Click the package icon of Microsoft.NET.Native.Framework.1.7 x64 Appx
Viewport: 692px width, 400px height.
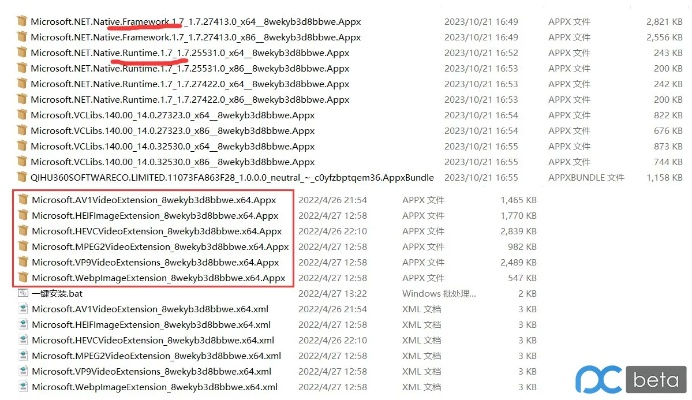point(21,21)
